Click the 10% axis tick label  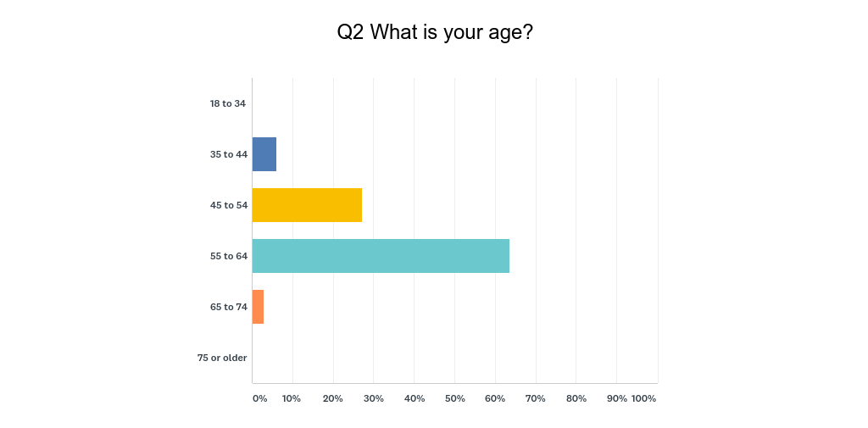click(292, 398)
